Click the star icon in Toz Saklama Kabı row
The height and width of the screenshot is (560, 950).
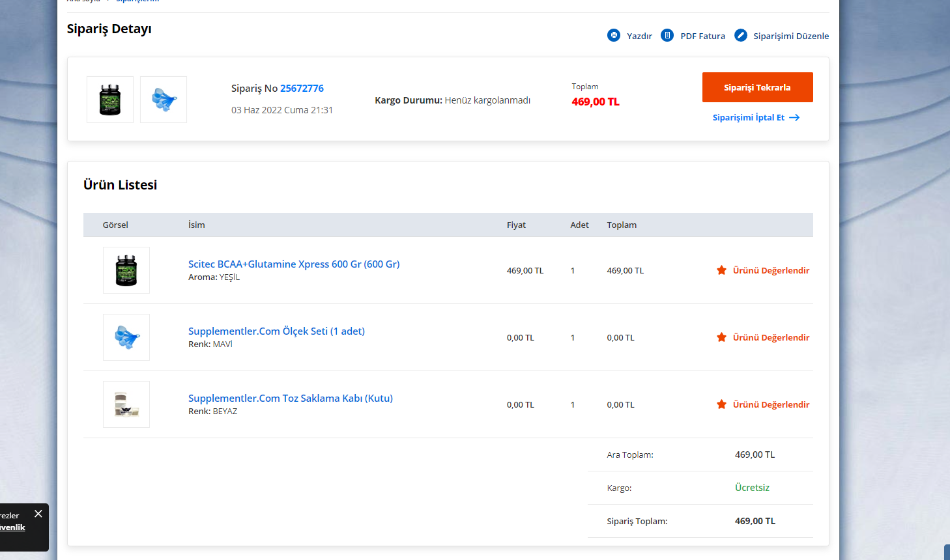coord(721,404)
